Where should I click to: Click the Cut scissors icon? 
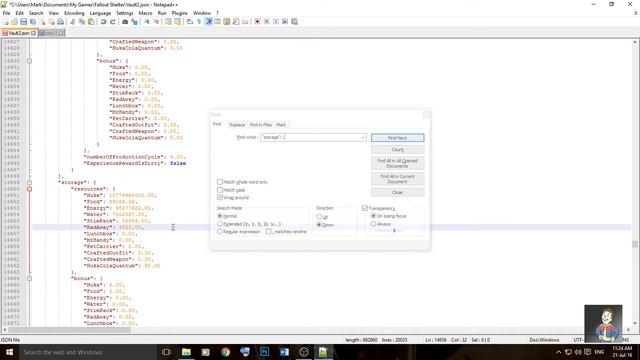click(x=73, y=22)
